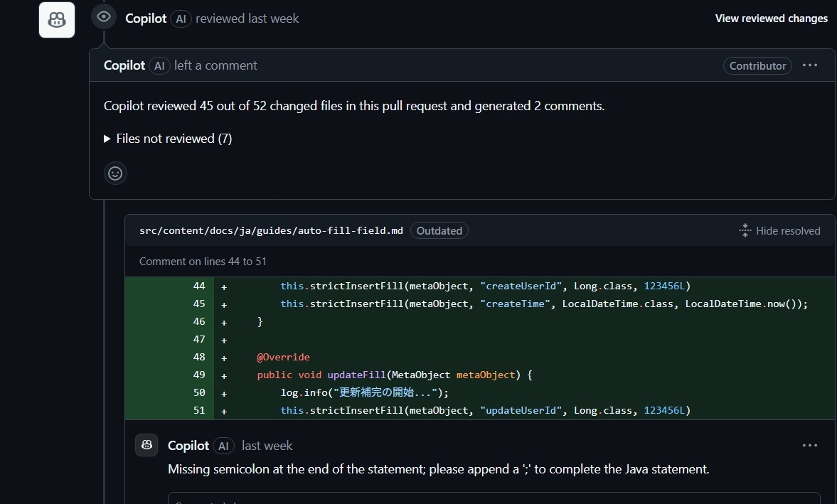
Task: Click the @Override annotation code line
Action: [x=284, y=357]
